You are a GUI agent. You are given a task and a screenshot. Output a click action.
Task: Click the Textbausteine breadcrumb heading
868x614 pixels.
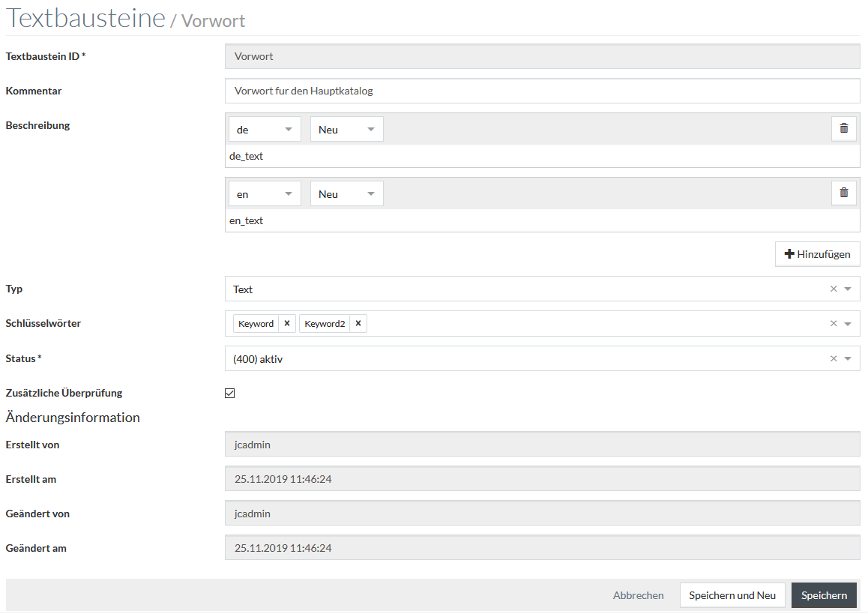pyautogui.click(x=85, y=18)
